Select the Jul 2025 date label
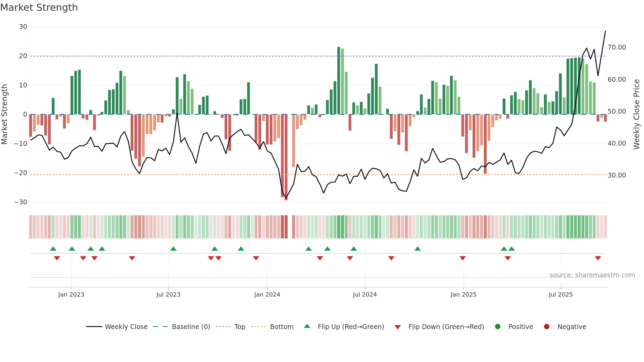Viewport: 644px width, 362px height. tap(561, 294)
